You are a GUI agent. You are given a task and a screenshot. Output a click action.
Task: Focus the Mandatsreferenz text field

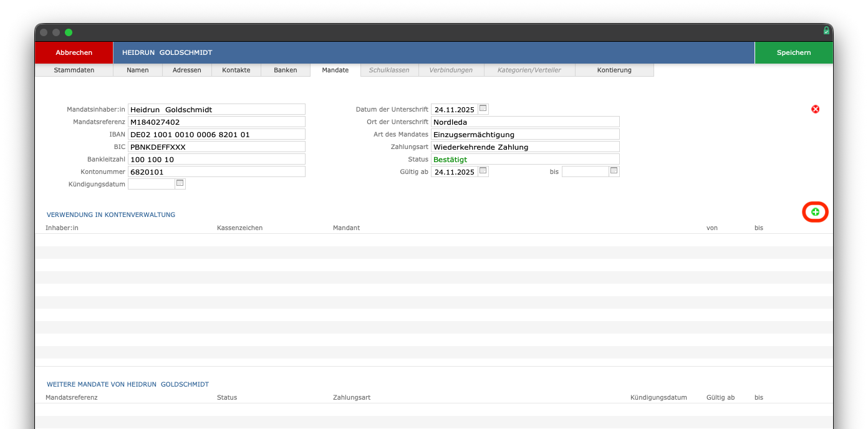(x=216, y=122)
